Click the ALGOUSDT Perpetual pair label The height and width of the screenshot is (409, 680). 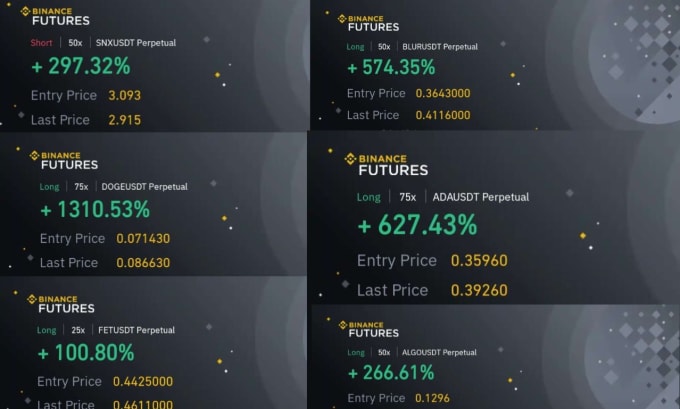click(x=439, y=352)
